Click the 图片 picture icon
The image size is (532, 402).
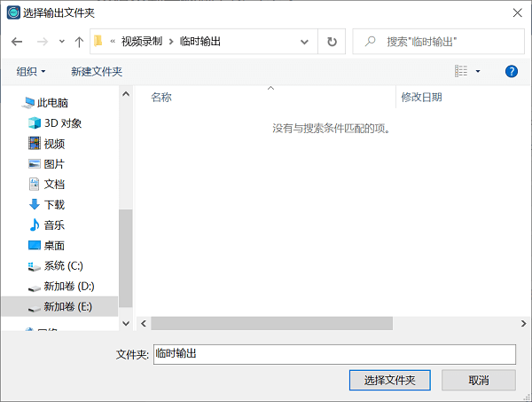click(x=35, y=164)
